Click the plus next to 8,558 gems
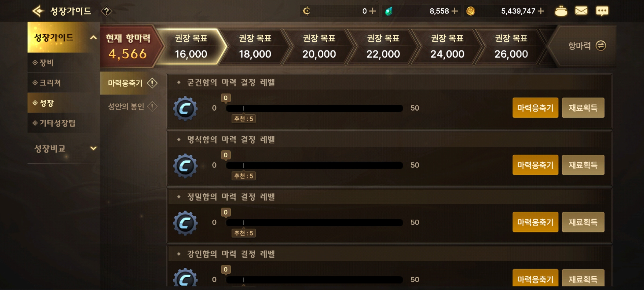This screenshot has height=290, width=644. pos(455,11)
